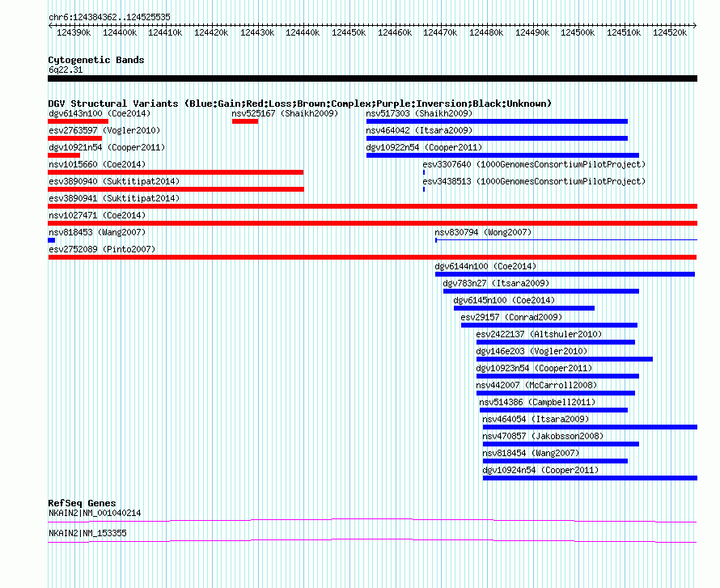Viewport: 720px width, 588px height.
Task: Click the DGV Structural Variants track title
Action: point(300,104)
